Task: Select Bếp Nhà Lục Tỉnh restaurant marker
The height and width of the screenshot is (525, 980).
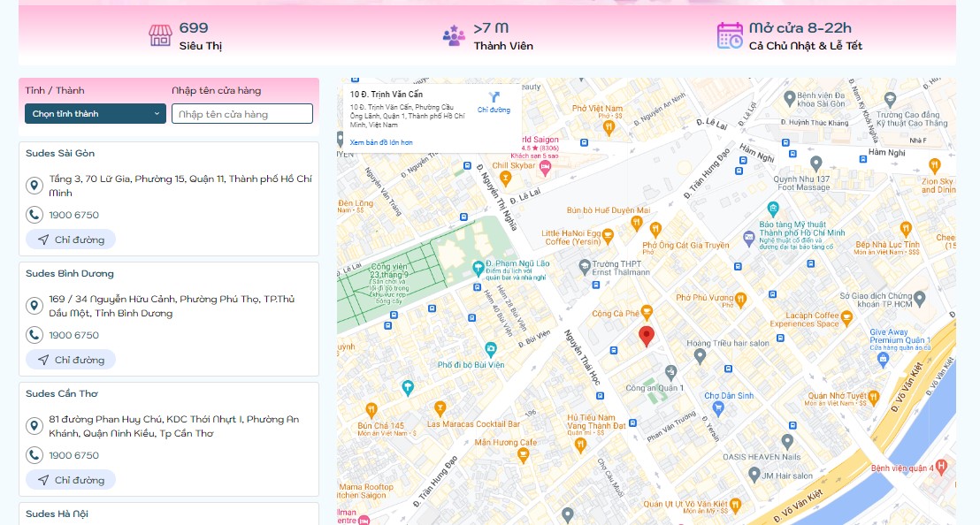Action: pyautogui.click(x=905, y=229)
